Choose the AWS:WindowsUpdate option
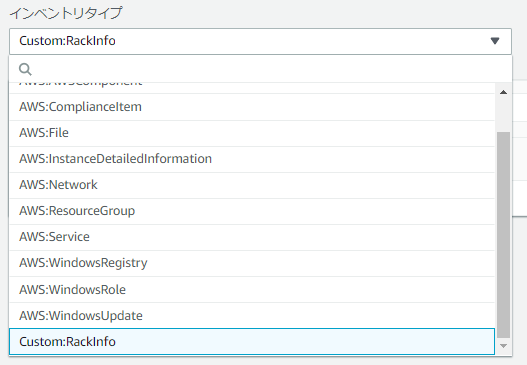Image resolution: width=527 pixels, height=365 pixels. (x=252, y=316)
